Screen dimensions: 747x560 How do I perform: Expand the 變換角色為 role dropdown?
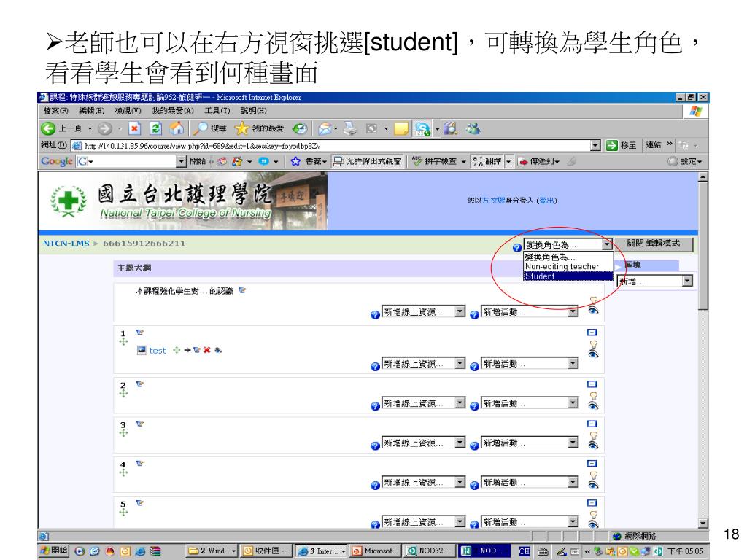606,244
